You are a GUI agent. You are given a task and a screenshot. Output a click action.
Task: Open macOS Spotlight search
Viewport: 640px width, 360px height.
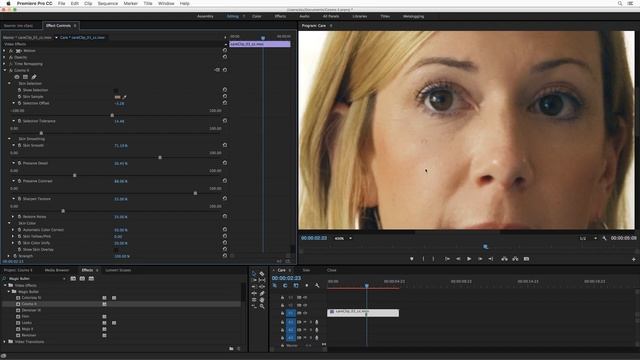click(x=620, y=3)
